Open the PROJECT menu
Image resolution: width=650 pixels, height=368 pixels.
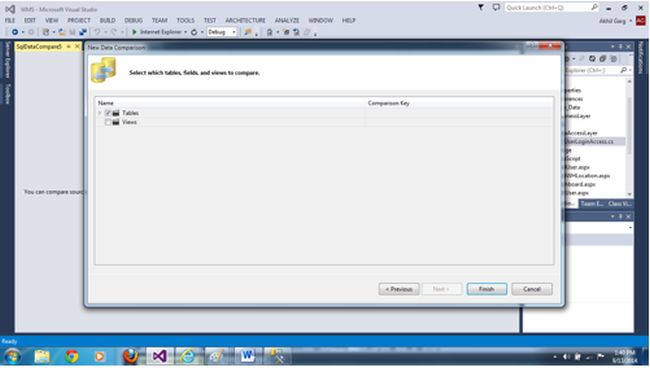point(79,20)
